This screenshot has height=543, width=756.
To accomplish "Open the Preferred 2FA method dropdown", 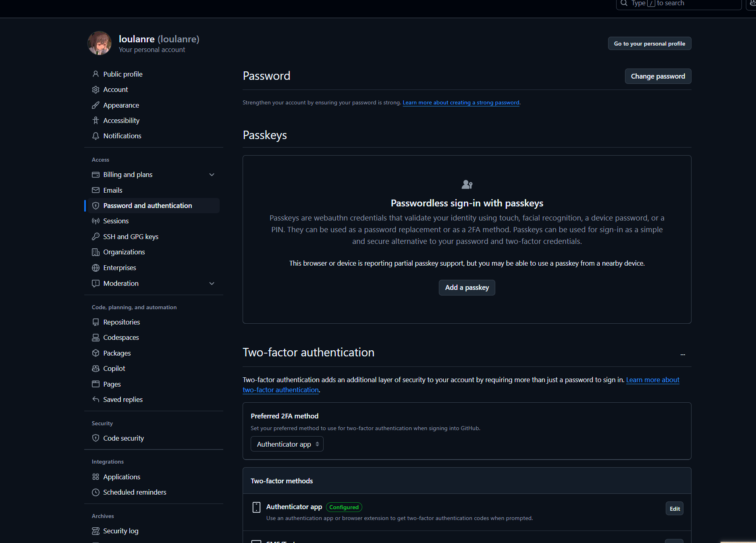I will point(287,444).
